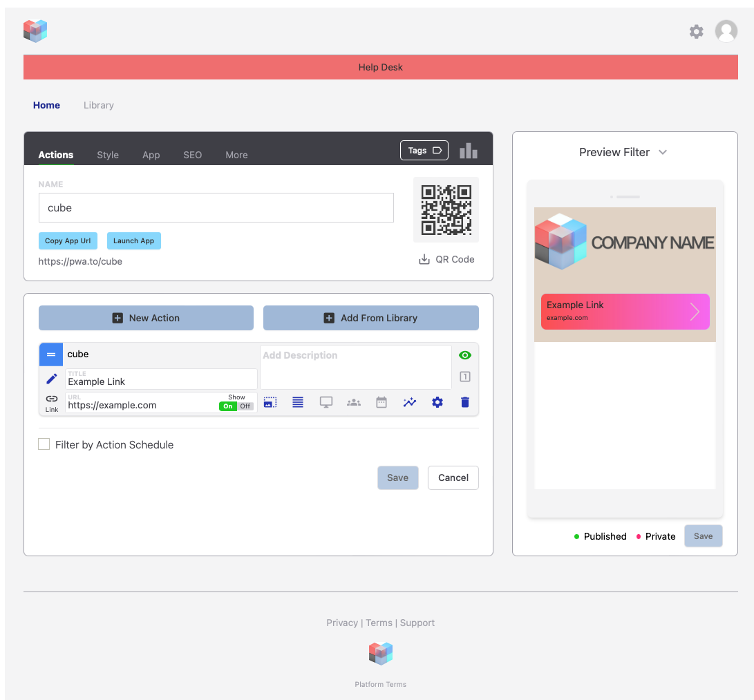The width and height of the screenshot is (754, 700).
Task: Click the delete action trash icon
Action: pyautogui.click(x=465, y=402)
